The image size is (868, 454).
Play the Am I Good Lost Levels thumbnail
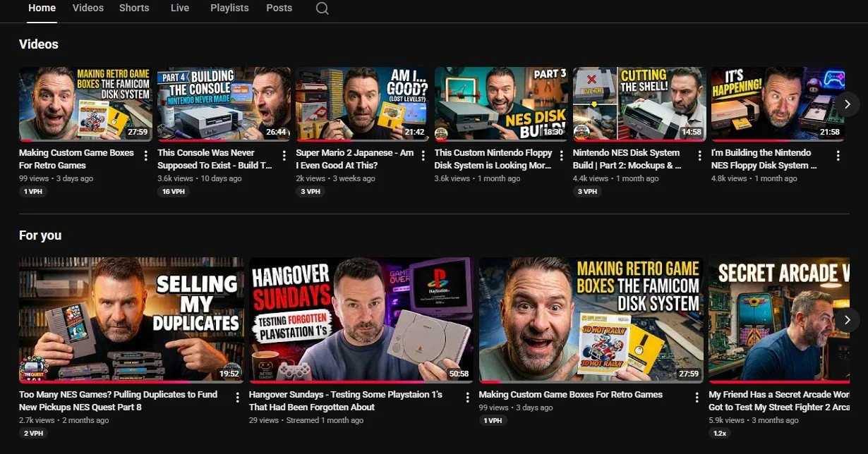(x=363, y=104)
